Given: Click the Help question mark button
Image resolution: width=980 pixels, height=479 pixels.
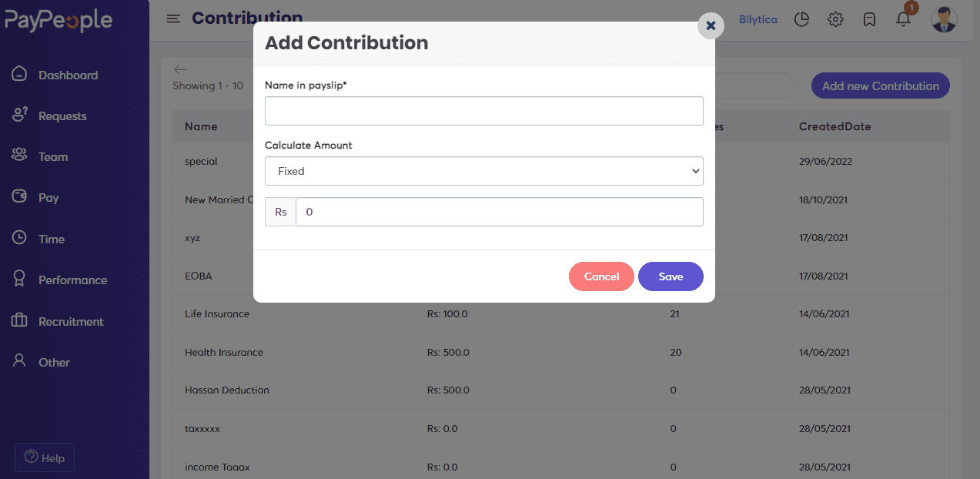Looking at the screenshot, I should coord(45,457).
